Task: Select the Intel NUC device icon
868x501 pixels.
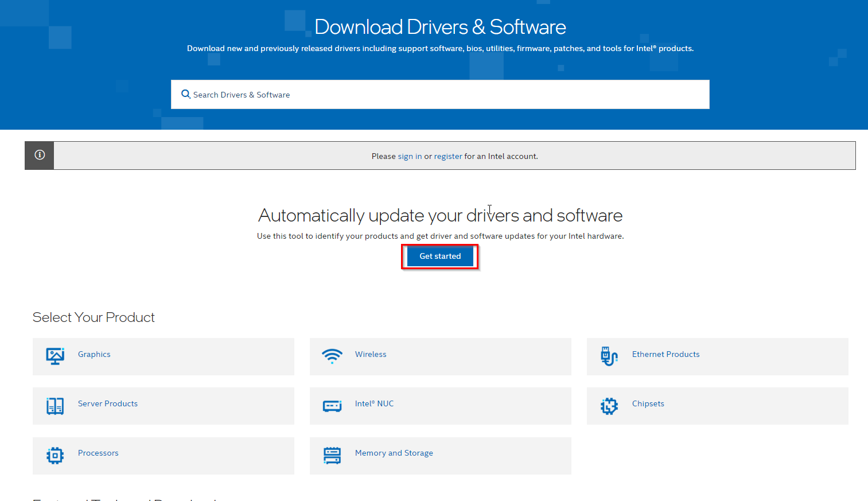Action: pos(332,406)
